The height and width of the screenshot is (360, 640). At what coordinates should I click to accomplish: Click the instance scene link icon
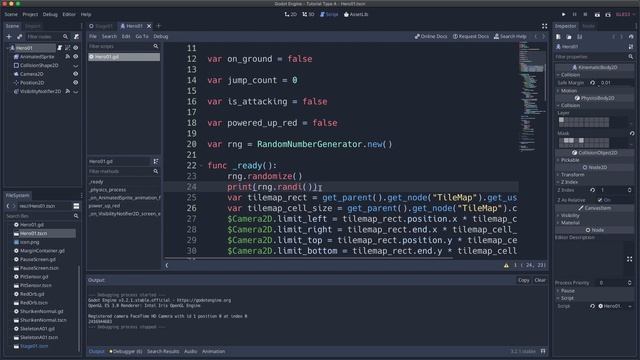(x=19, y=37)
